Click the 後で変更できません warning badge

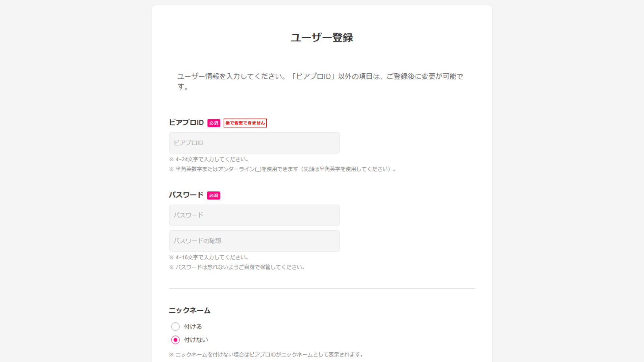245,123
